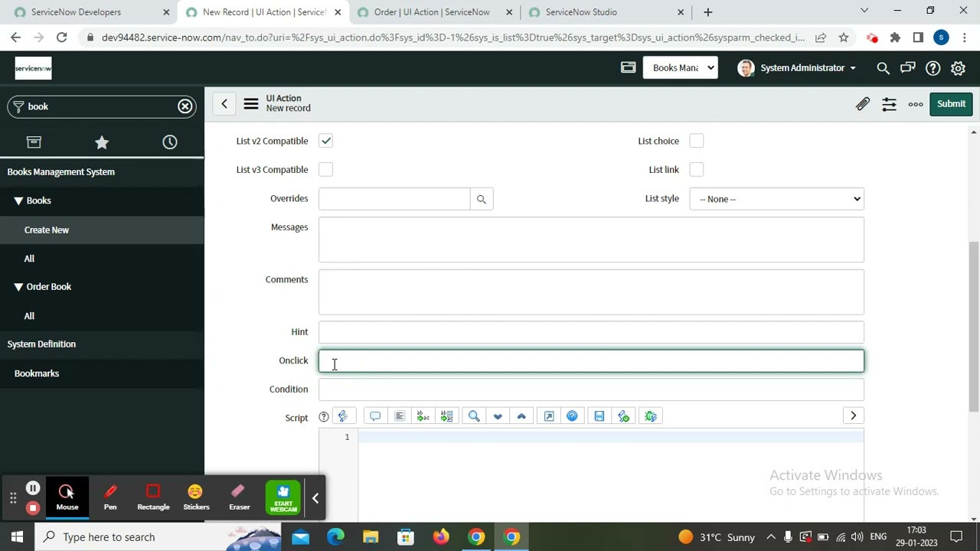Screen dimensions: 980x551
Task: Submit the new UI Action record
Action: (951, 104)
